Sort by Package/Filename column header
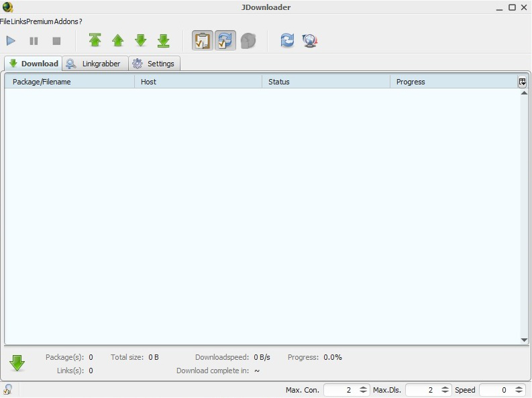The image size is (532, 398). 70,82
